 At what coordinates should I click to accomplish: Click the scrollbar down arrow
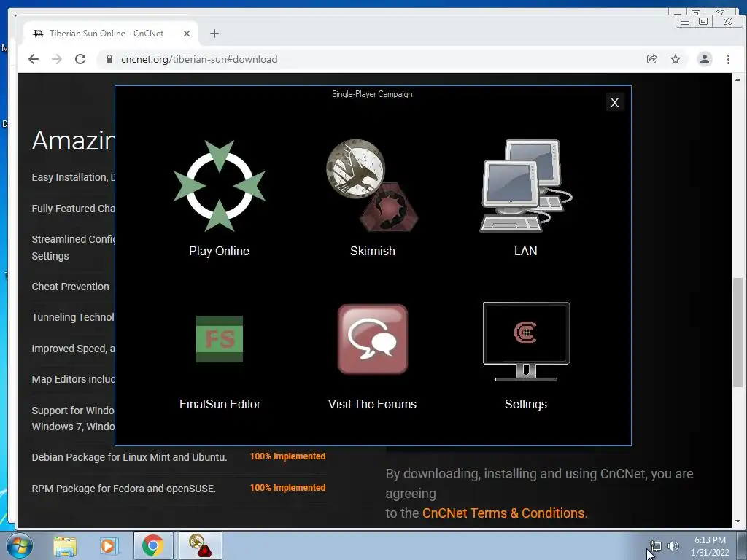click(738, 522)
